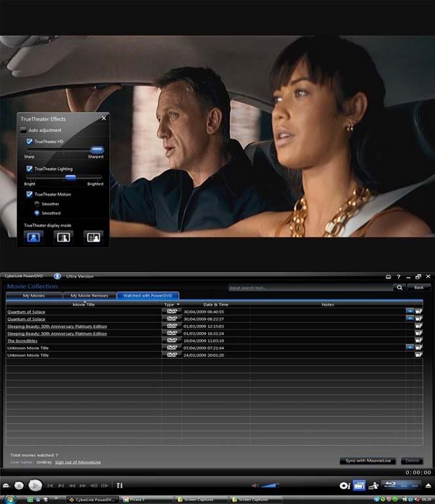Sort by the Date & Time column header

216,304
